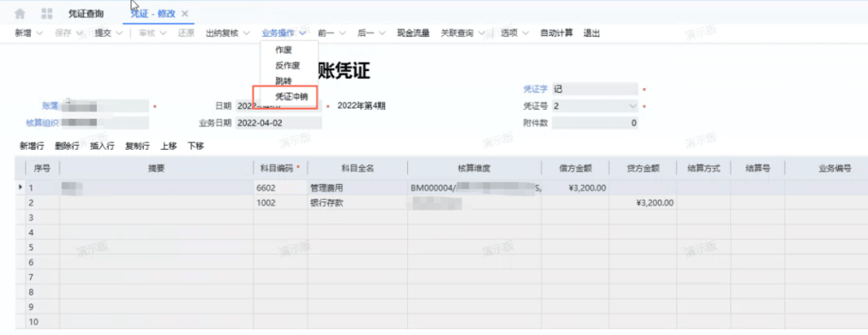Expand the 后一 dropdown arrow
Image resolution: width=868 pixels, height=335 pixels.
(381, 33)
